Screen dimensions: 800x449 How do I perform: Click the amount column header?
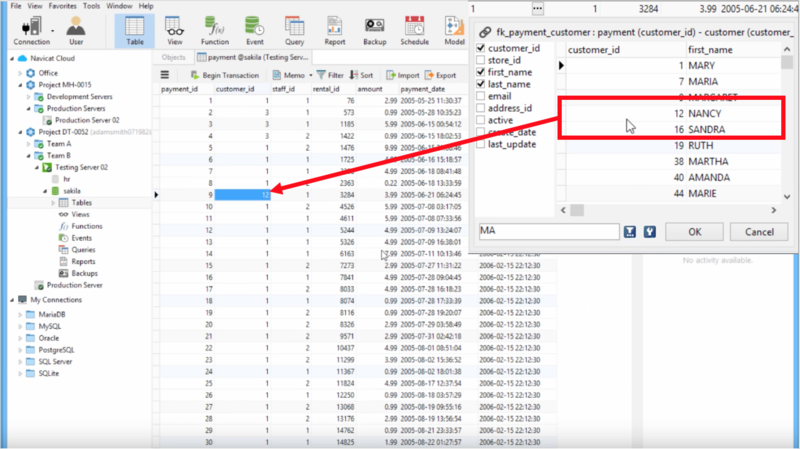(x=377, y=89)
